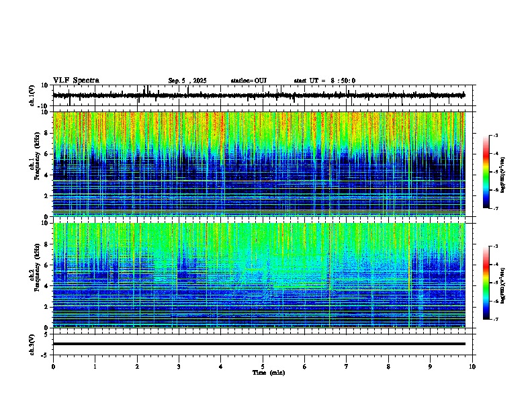Select the date text "Sep. 5, 2025"

coord(187,81)
